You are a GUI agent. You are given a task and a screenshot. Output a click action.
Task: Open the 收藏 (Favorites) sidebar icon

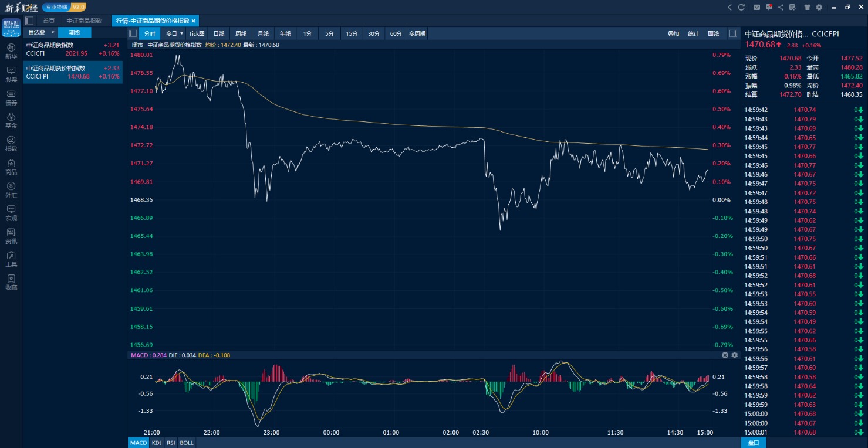(x=11, y=282)
